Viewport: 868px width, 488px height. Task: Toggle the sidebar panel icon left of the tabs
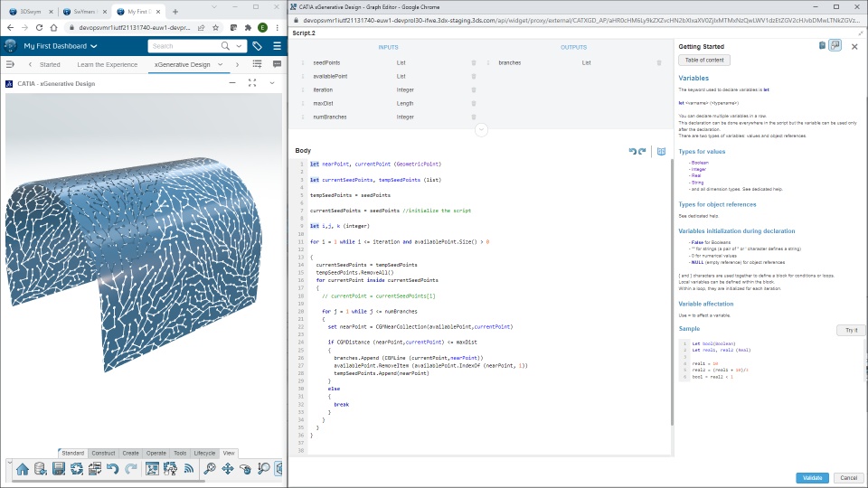click(x=10, y=64)
